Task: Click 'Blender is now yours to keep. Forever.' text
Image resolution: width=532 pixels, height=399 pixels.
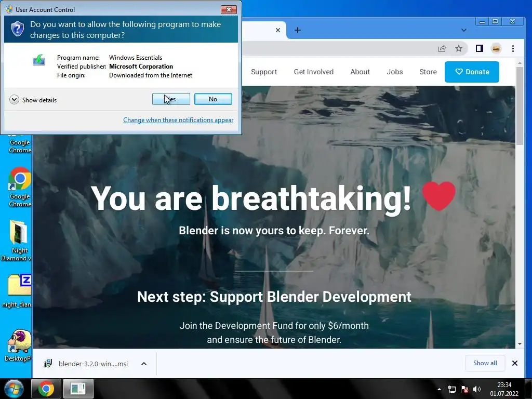Action: pos(274,231)
